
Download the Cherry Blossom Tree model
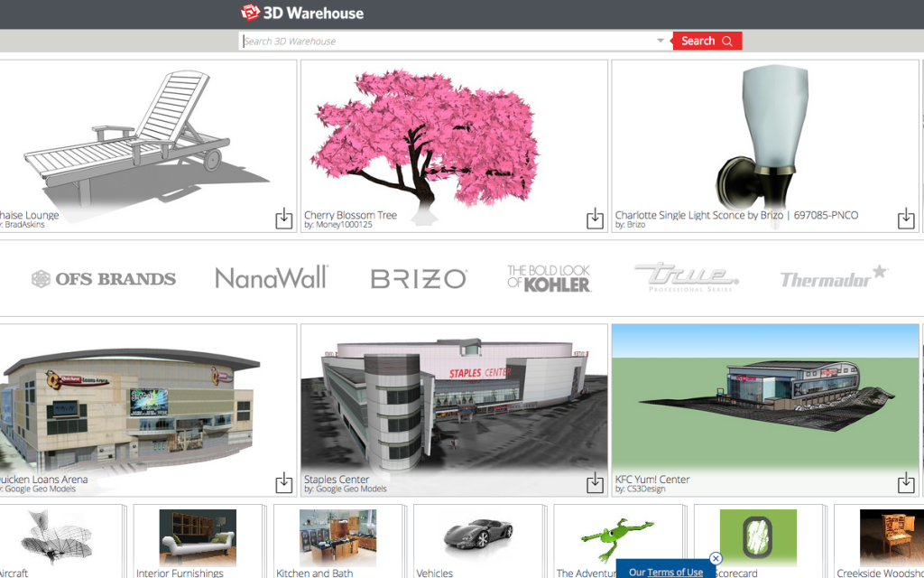pos(596,219)
